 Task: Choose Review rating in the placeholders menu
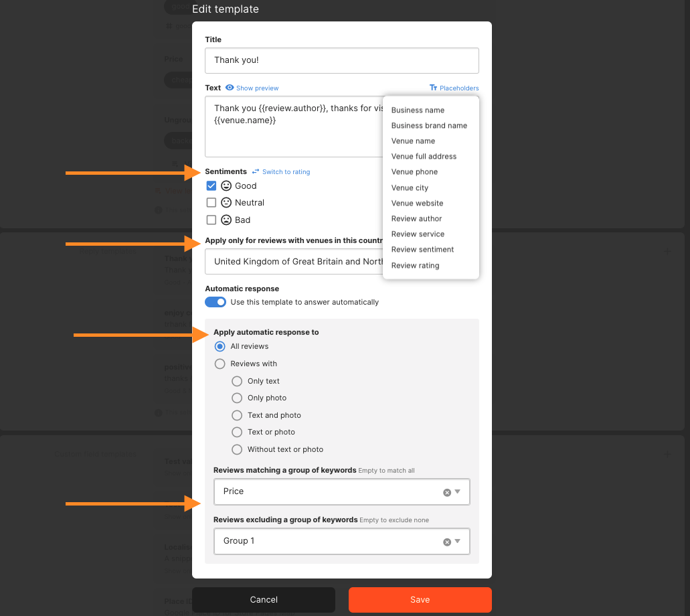pyautogui.click(x=414, y=265)
